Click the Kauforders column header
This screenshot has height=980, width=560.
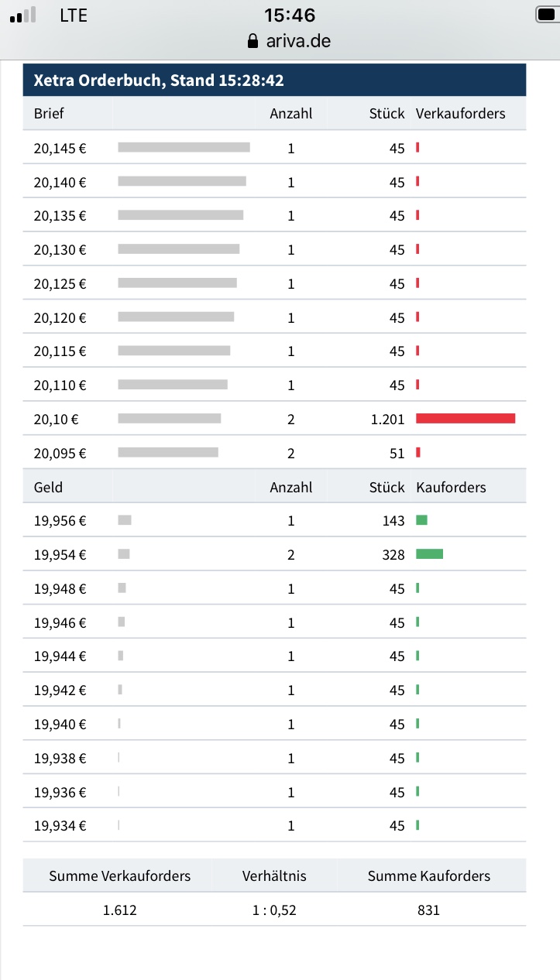451,487
